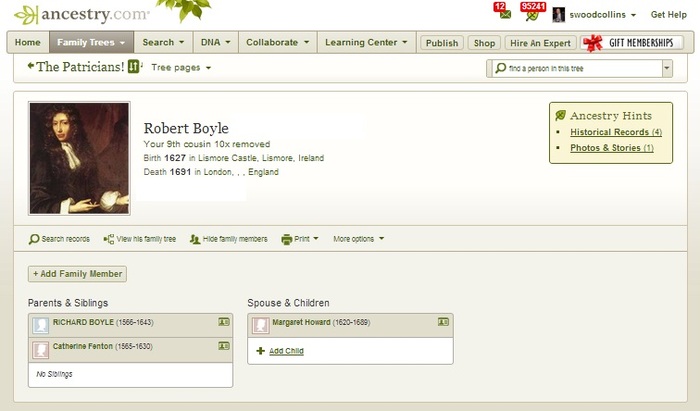Click the Hide family members people icon

point(195,239)
